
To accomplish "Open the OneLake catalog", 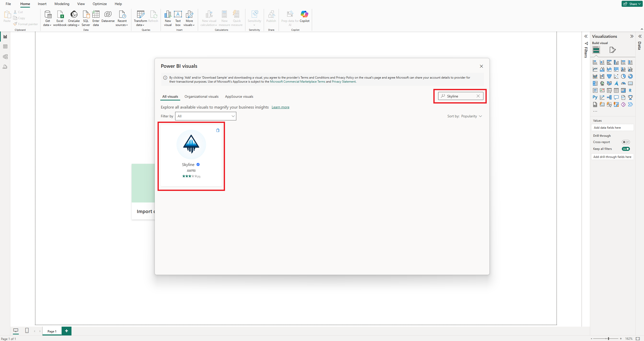I will tap(74, 18).
